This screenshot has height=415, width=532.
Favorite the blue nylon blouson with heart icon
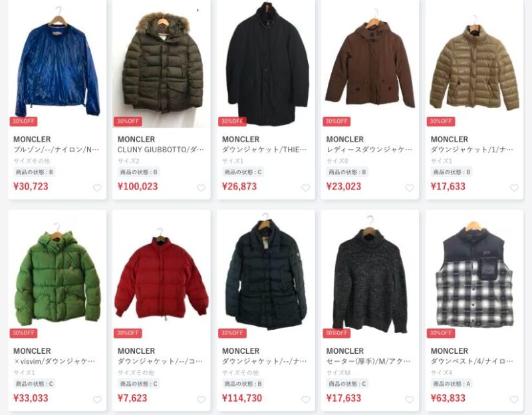tap(97, 188)
